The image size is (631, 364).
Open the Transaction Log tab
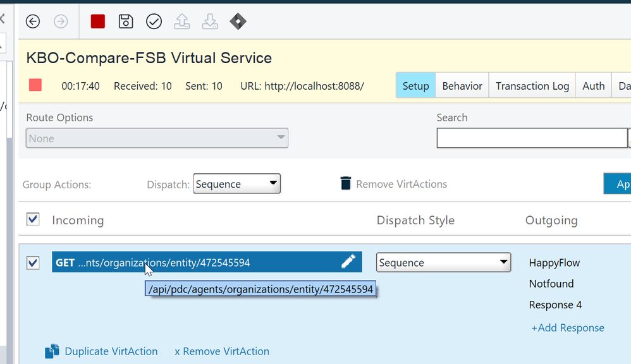click(532, 86)
